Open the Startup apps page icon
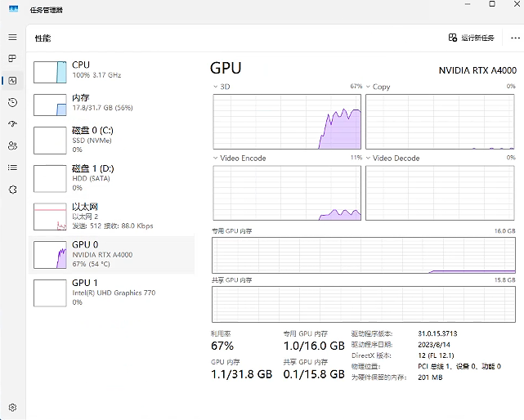The height and width of the screenshot is (420, 524). 12,124
